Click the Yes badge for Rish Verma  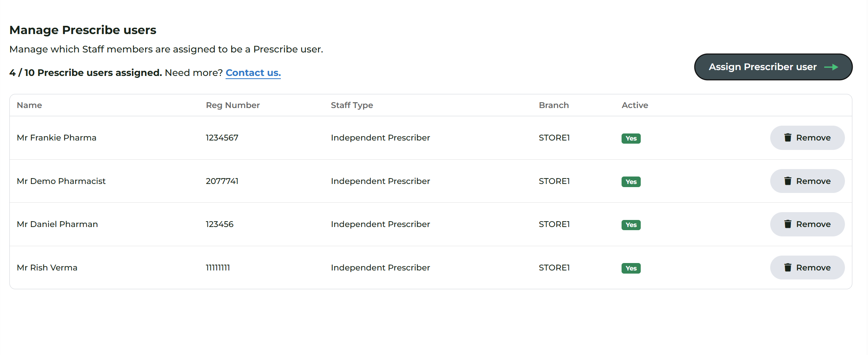(631, 268)
